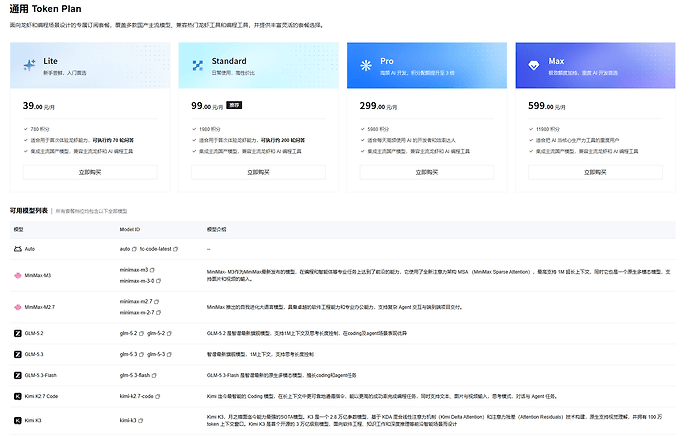Click the "kimi-k3" model ID text

tap(128, 421)
